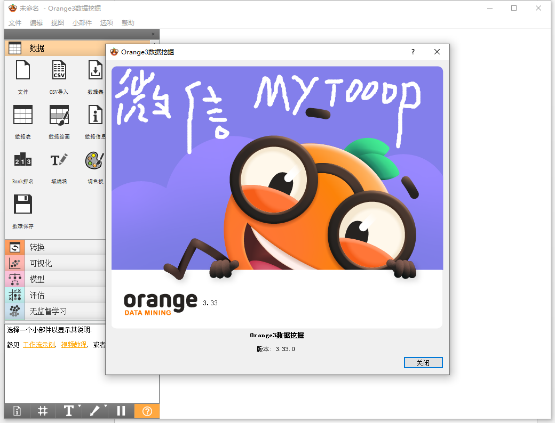Click the Evaluate category icon
Viewport: 555px width, 423px height.
[15, 295]
